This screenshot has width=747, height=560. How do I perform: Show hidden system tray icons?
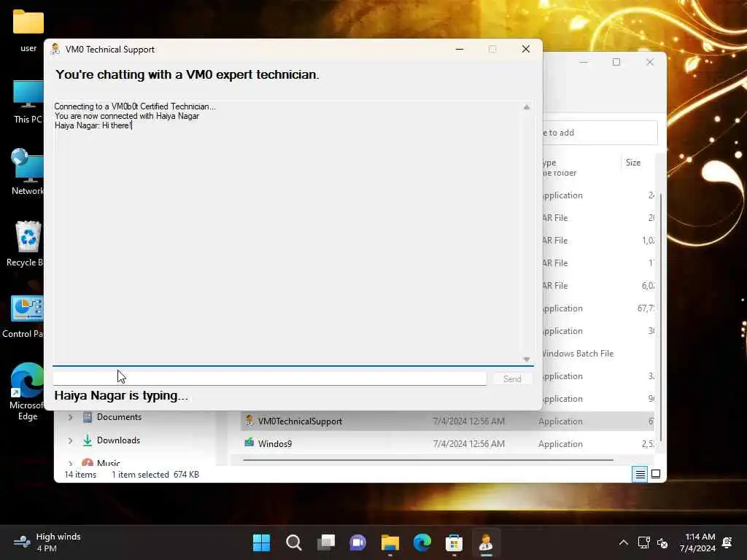coord(623,542)
